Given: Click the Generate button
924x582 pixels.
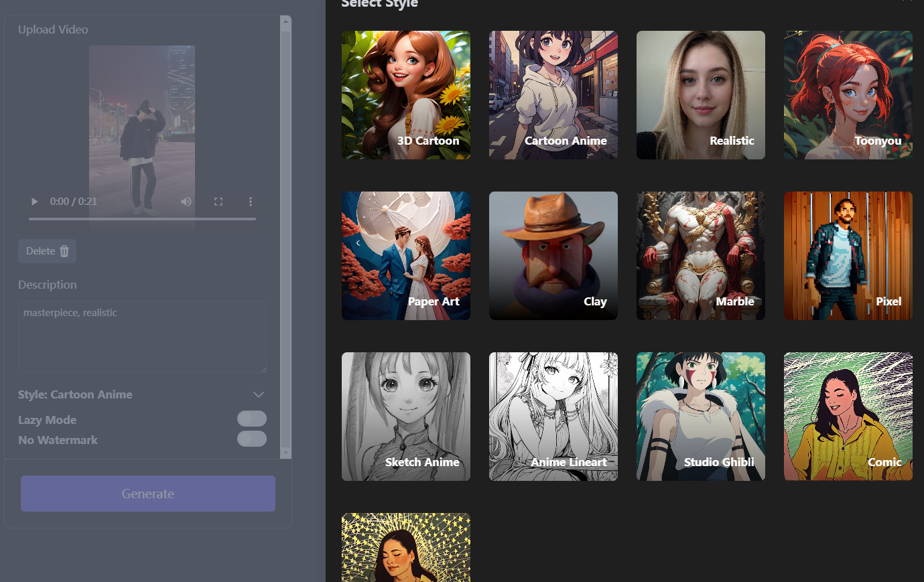Looking at the screenshot, I should click(148, 494).
